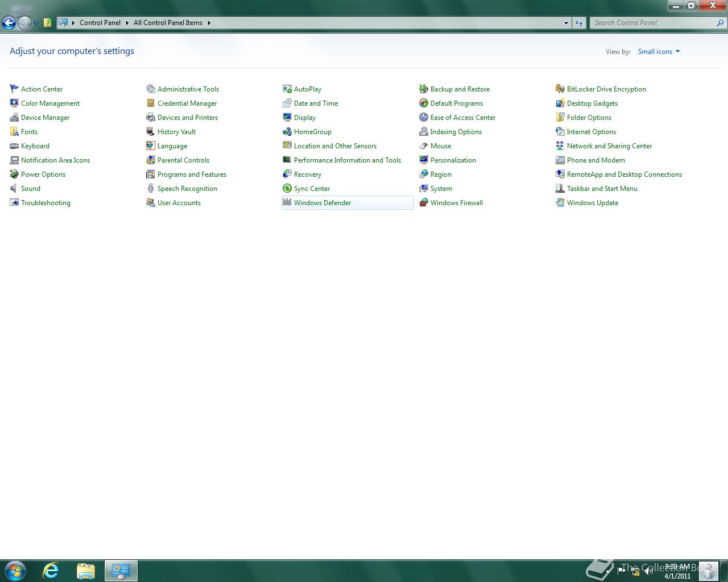Screen dimensions: 728x582
Task: Click the Devices and Printers icon
Action: coord(151,117)
